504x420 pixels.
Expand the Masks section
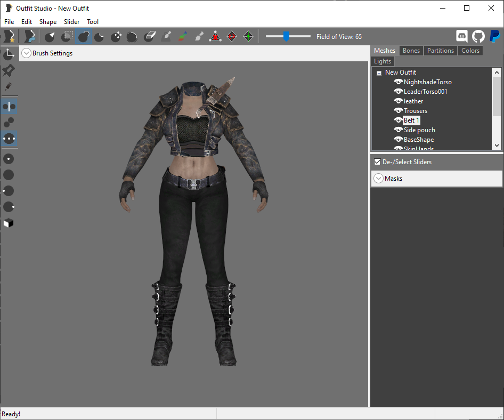click(x=379, y=178)
